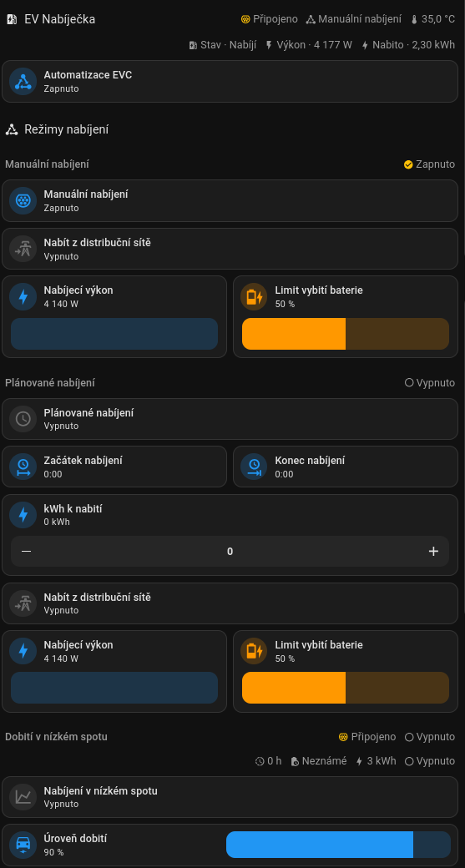Click the transmission tower icon under Manuální nabíjení

(x=23, y=249)
